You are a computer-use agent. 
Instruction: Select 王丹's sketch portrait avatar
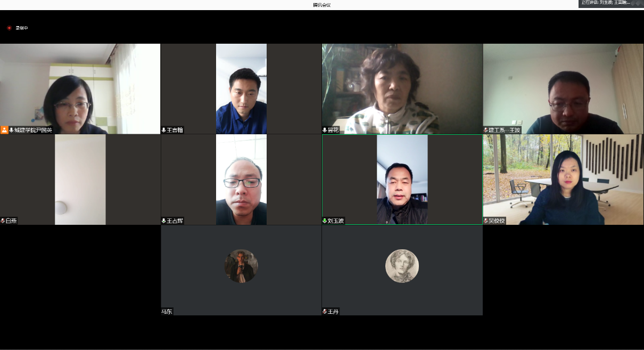(x=402, y=266)
